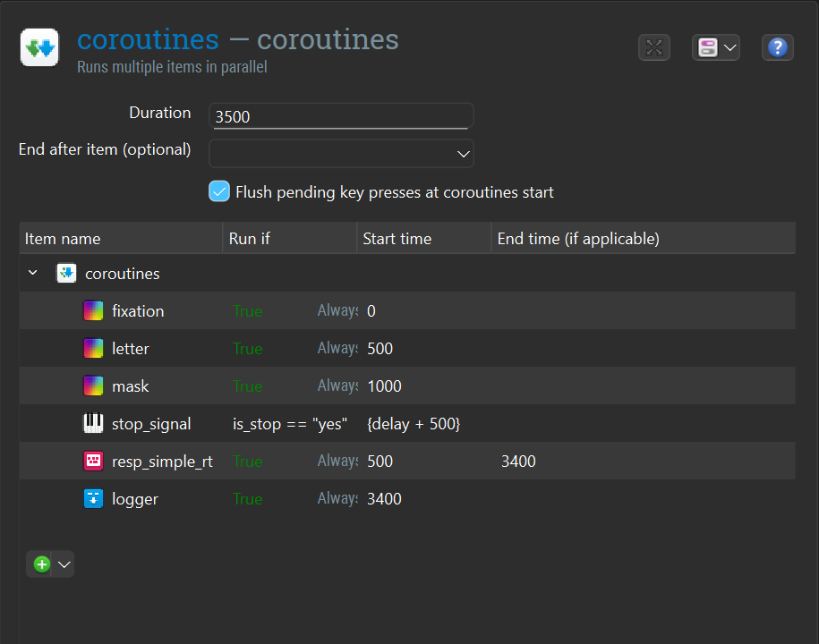The width and height of the screenshot is (819, 644).
Task: Click End time (if applicable) header
Action: (x=644, y=239)
